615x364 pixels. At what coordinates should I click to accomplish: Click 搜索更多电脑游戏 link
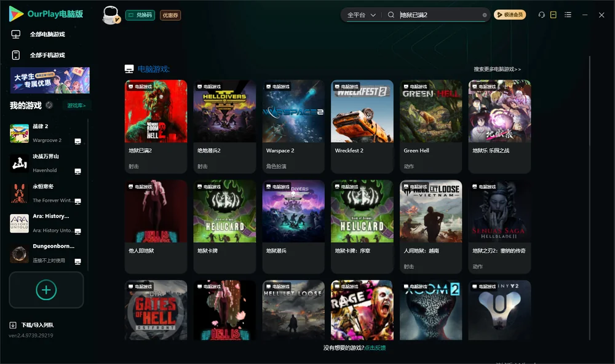(x=498, y=69)
